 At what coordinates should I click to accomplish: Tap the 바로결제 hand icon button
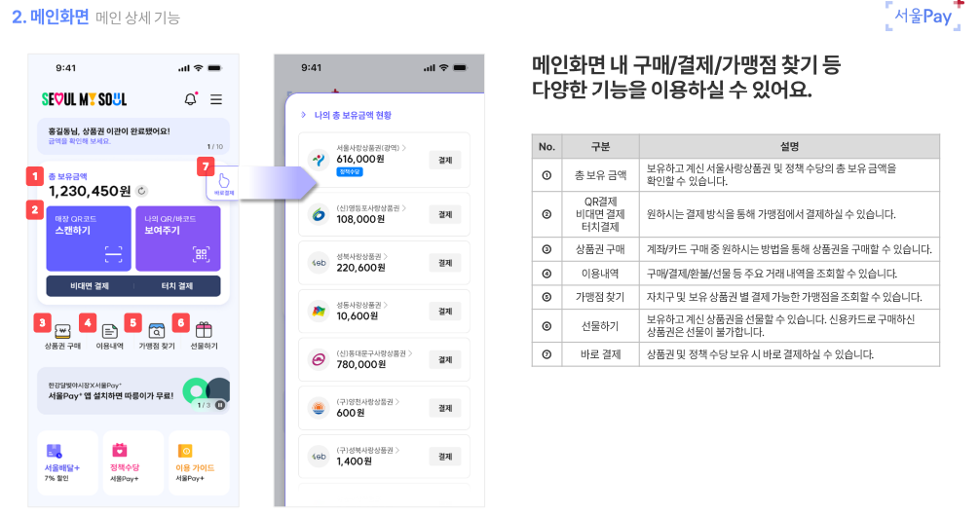pyautogui.click(x=224, y=183)
